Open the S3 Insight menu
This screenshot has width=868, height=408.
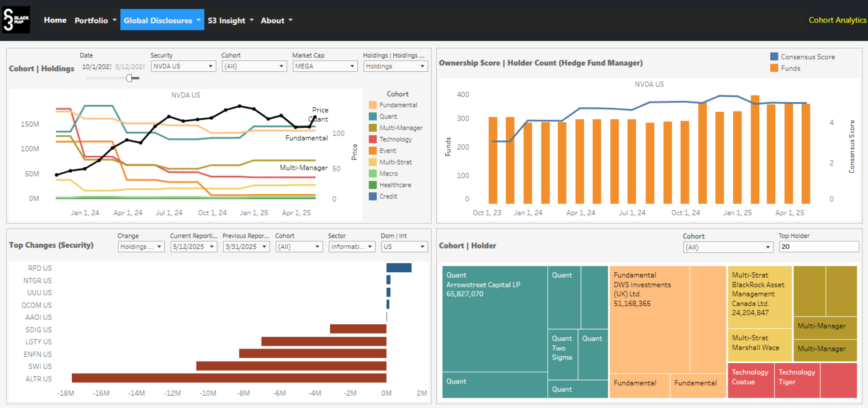click(x=231, y=20)
